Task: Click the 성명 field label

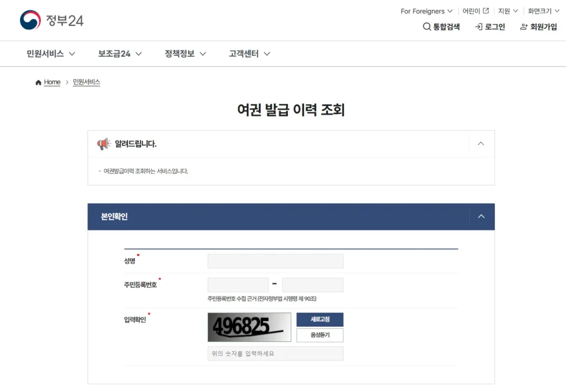Action: tap(129, 261)
